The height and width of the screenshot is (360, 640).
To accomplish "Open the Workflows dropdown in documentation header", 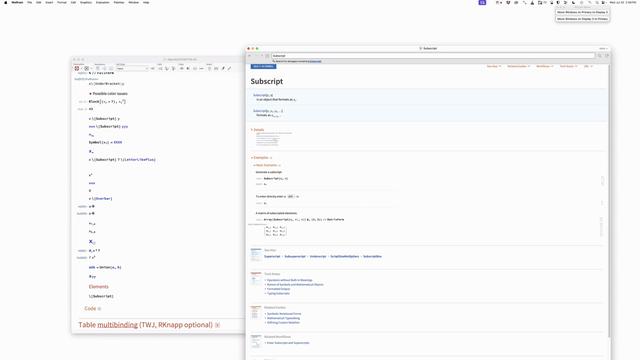I will pyautogui.click(x=544, y=66).
